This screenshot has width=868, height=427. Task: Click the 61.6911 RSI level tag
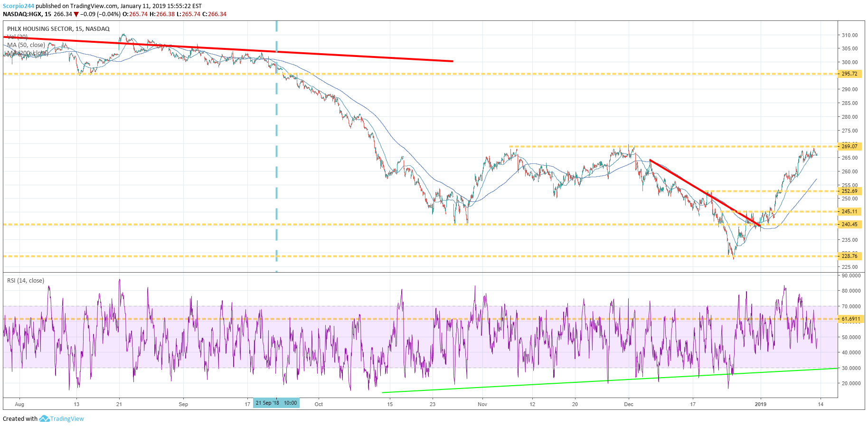pyautogui.click(x=851, y=319)
